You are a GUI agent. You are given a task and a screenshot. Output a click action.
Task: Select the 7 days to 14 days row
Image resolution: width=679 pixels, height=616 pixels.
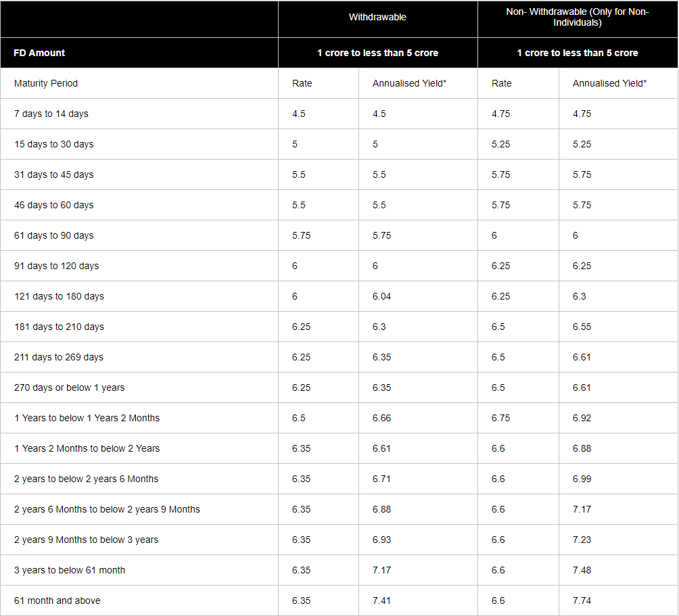tap(339, 114)
